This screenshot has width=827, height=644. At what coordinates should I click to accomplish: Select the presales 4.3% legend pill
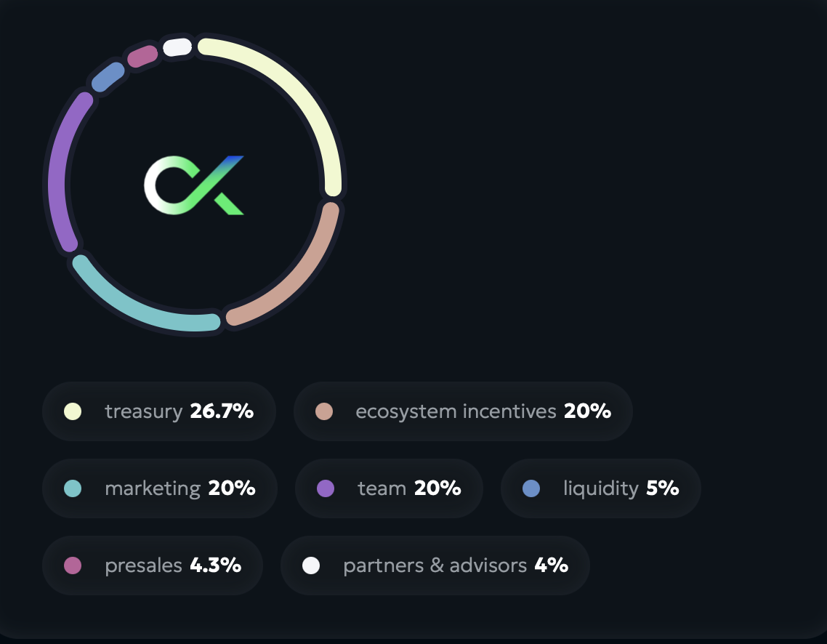click(153, 565)
